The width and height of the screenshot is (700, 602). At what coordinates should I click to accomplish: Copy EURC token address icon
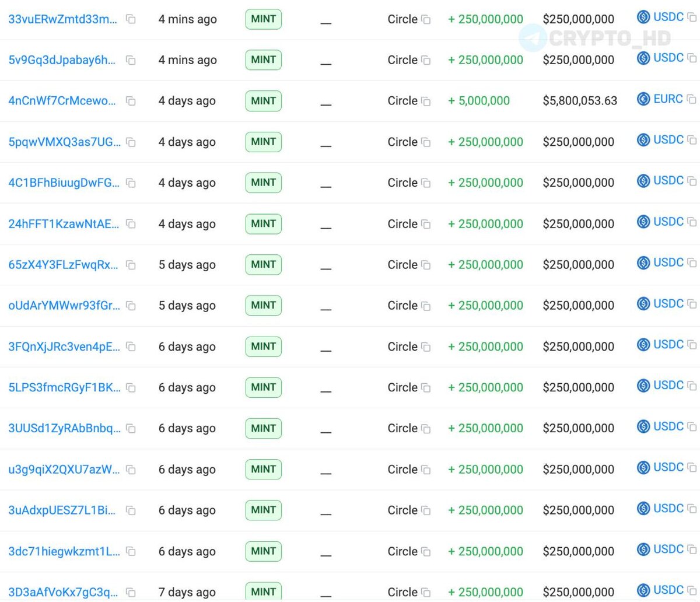[x=691, y=99]
